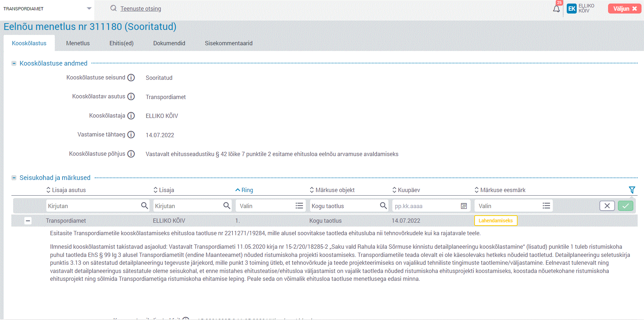Clear filters with the X button

pyautogui.click(x=607, y=206)
